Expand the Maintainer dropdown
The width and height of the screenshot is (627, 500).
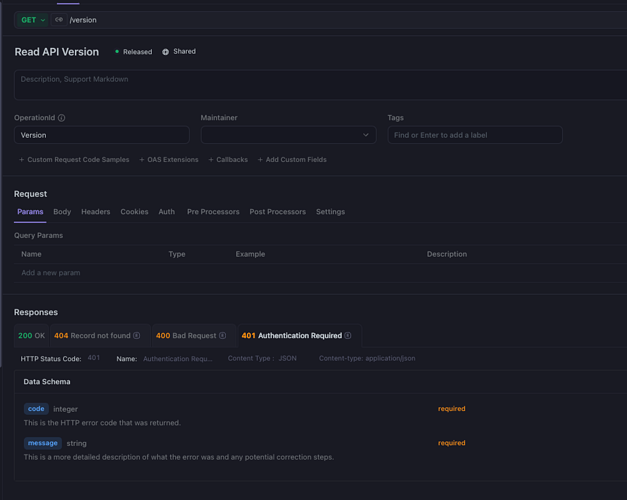coord(288,135)
